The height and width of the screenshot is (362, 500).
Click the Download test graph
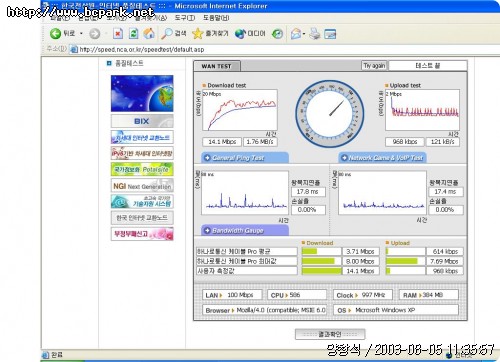(240, 110)
